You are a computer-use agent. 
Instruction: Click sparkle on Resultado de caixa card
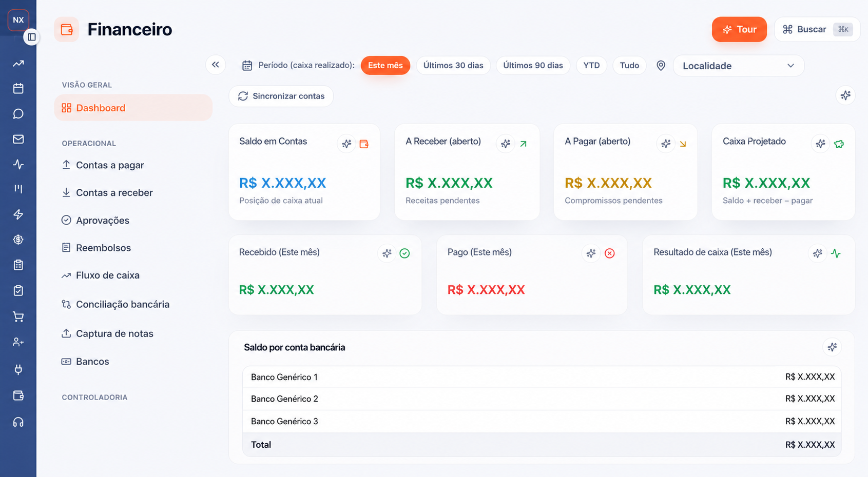(818, 253)
